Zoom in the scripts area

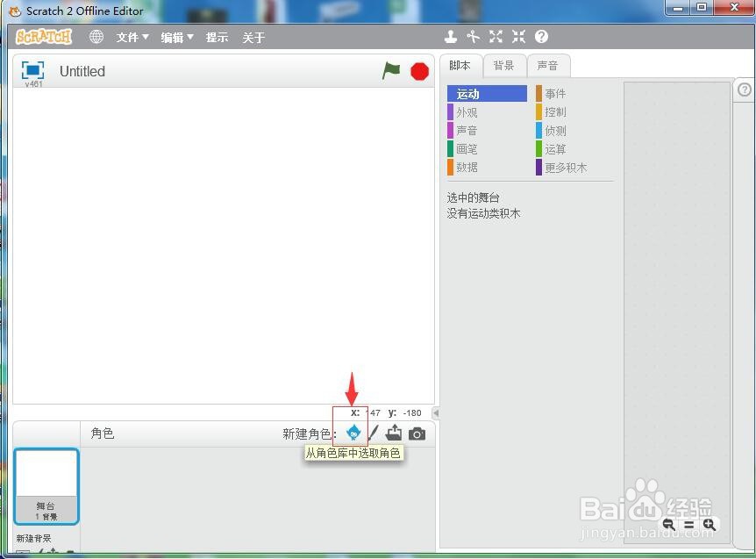click(x=710, y=524)
